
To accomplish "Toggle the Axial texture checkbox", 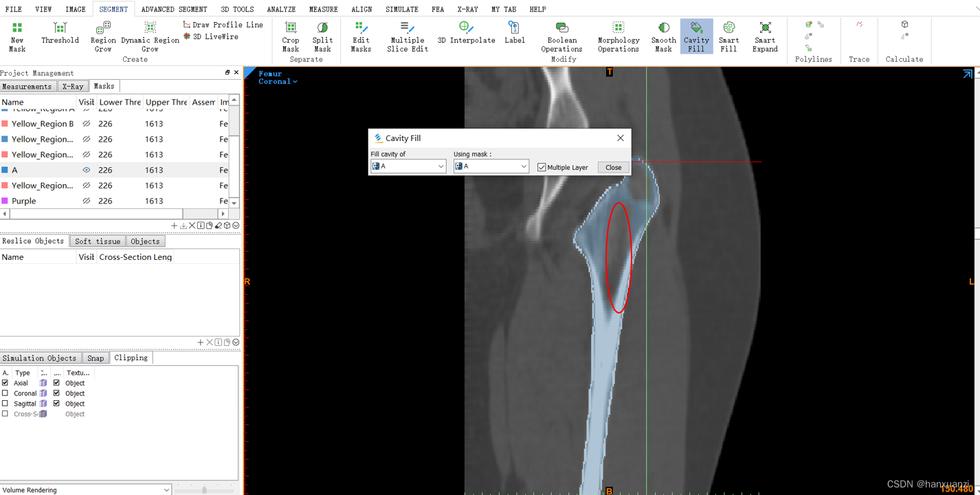I will pos(57,383).
